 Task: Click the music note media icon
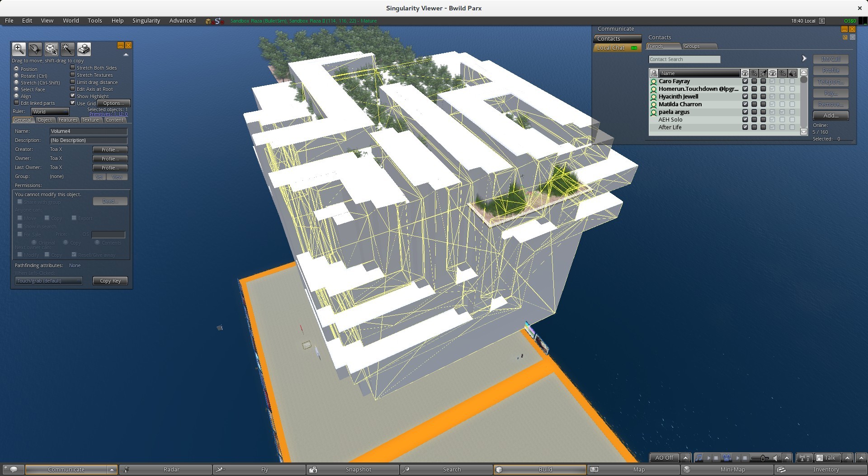pos(699,458)
